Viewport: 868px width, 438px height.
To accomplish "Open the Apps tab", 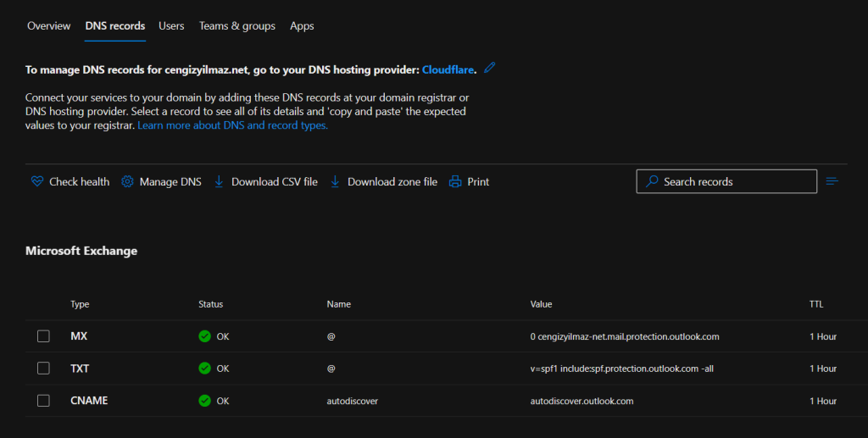I will (x=302, y=26).
